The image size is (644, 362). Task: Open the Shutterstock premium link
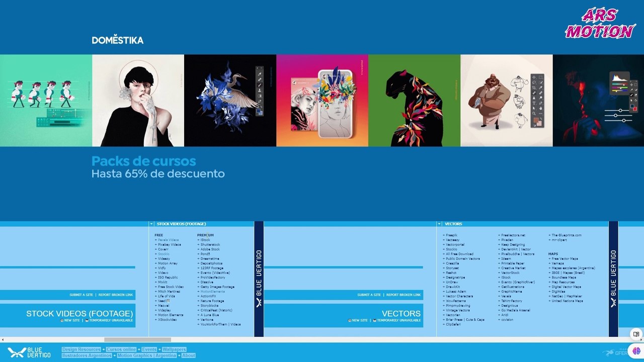(x=210, y=245)
